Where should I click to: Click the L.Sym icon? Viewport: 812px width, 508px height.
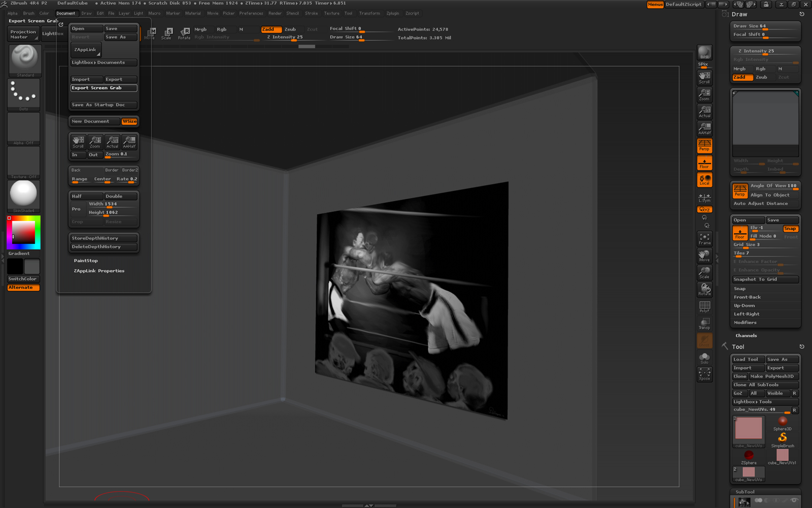pos(704,198)
